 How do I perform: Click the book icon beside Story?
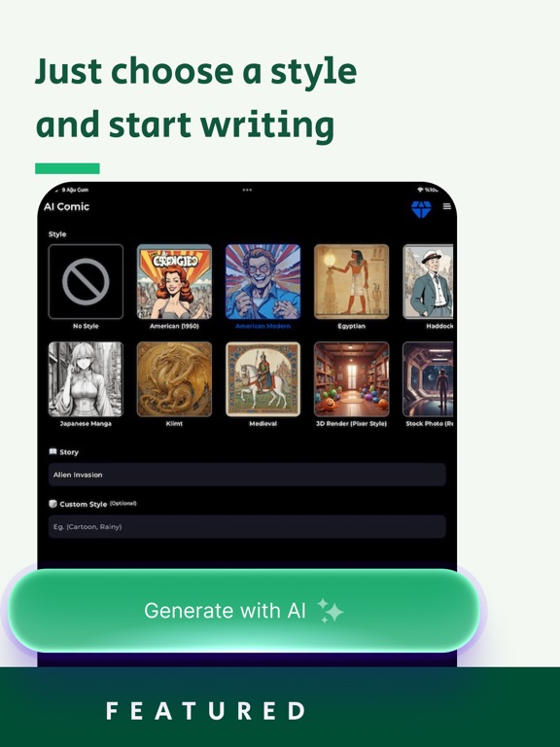point(52,451)
